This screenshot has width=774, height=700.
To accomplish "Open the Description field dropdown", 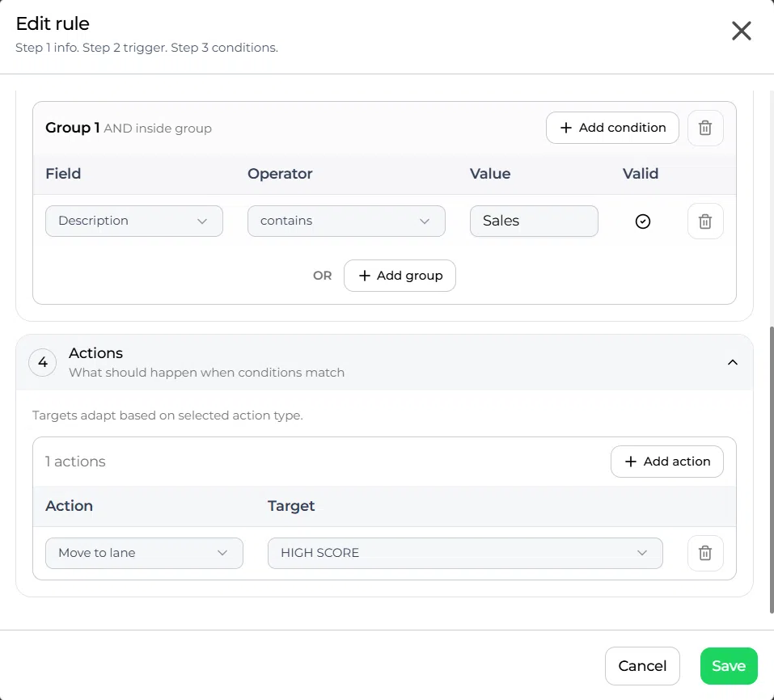I will point(133,221).
